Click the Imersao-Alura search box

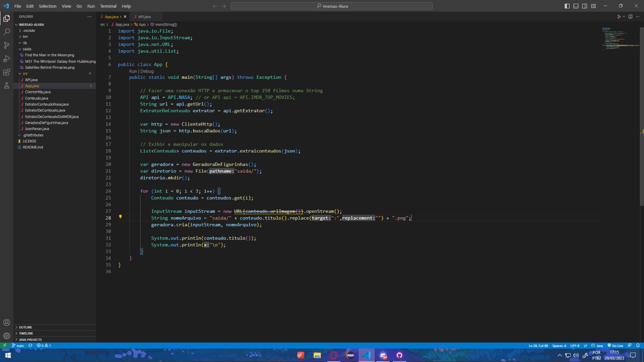pyautogui.click(x=331, y=6)
